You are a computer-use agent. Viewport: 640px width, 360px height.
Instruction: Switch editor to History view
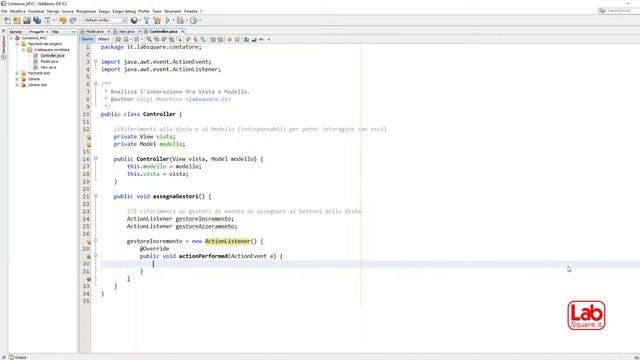104,39
